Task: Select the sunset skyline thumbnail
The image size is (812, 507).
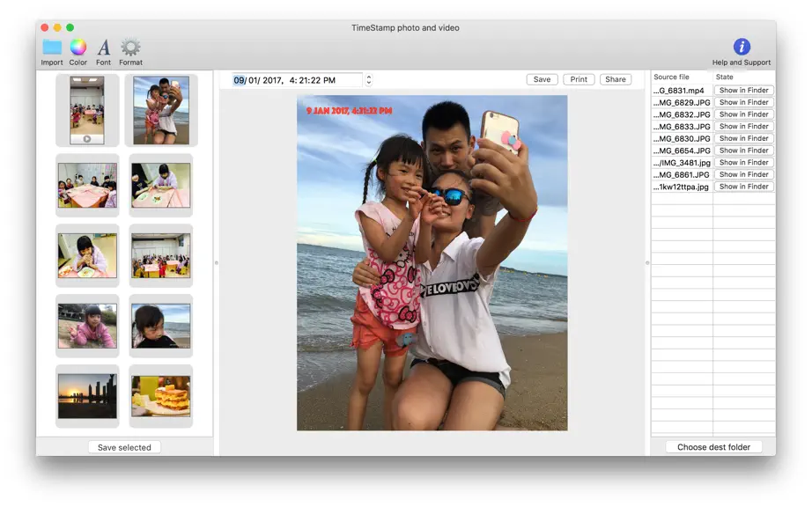Action: (x=87, y=396)
